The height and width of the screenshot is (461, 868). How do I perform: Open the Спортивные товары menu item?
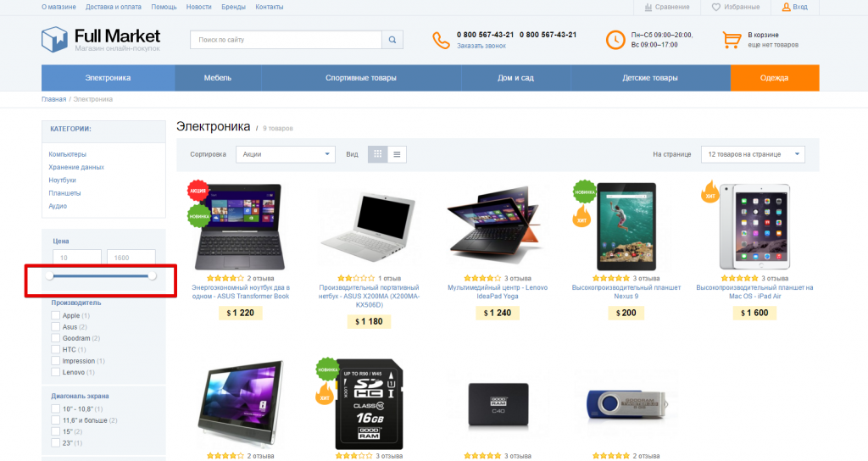tap(361, 78)
